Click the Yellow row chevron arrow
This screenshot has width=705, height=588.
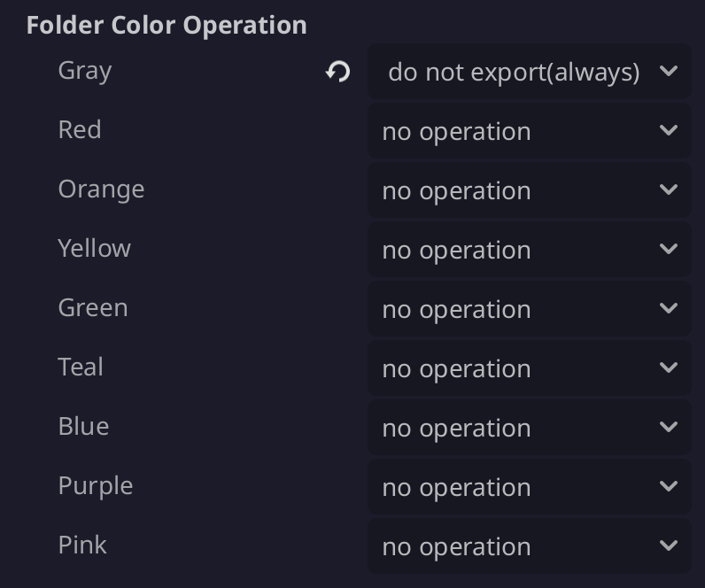(x=669, y=250)
